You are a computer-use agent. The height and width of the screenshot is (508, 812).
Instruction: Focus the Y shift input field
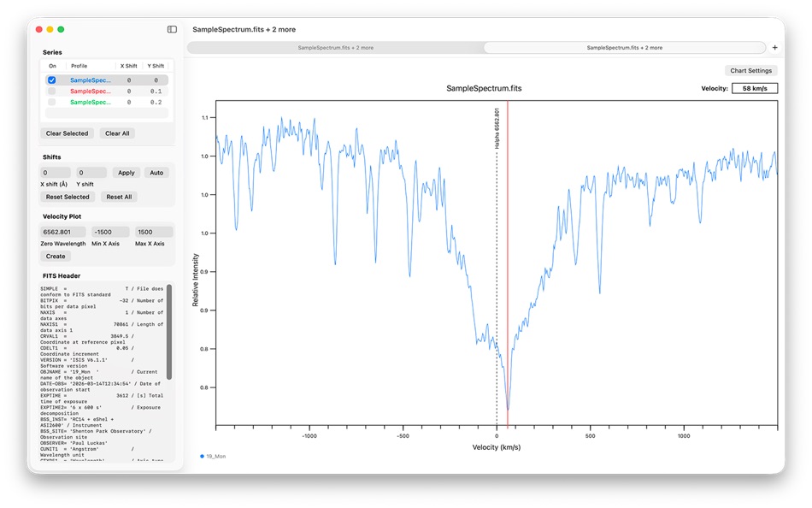(91, 173)
